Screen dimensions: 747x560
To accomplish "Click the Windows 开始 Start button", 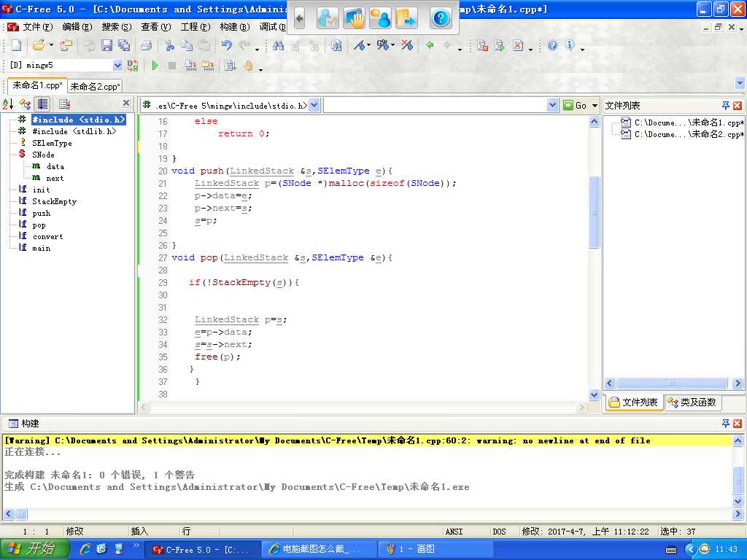I will [34, 548].
